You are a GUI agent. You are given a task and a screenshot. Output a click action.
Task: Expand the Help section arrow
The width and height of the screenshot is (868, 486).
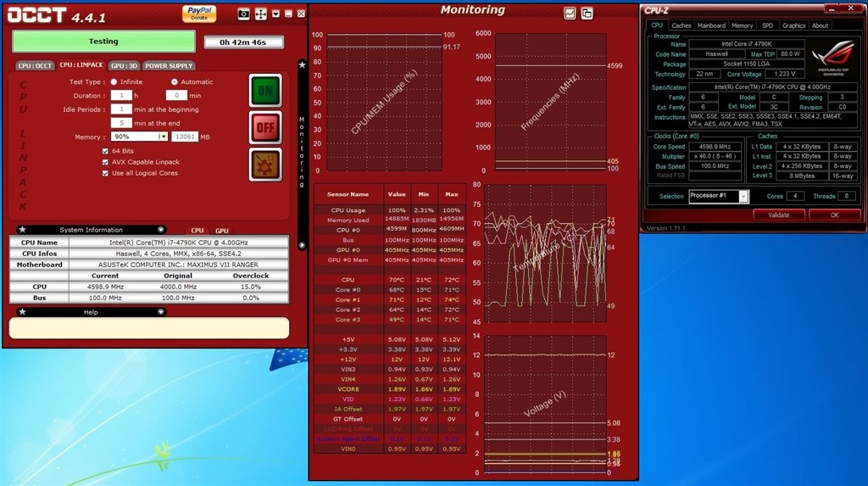(x=160, y=312)
